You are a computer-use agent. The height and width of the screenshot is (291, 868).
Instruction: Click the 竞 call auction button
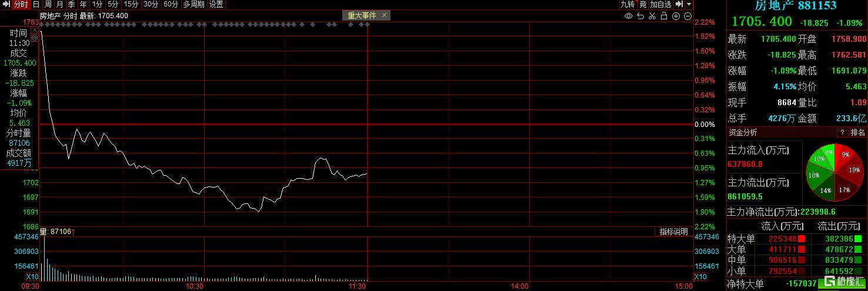point(643,4)
